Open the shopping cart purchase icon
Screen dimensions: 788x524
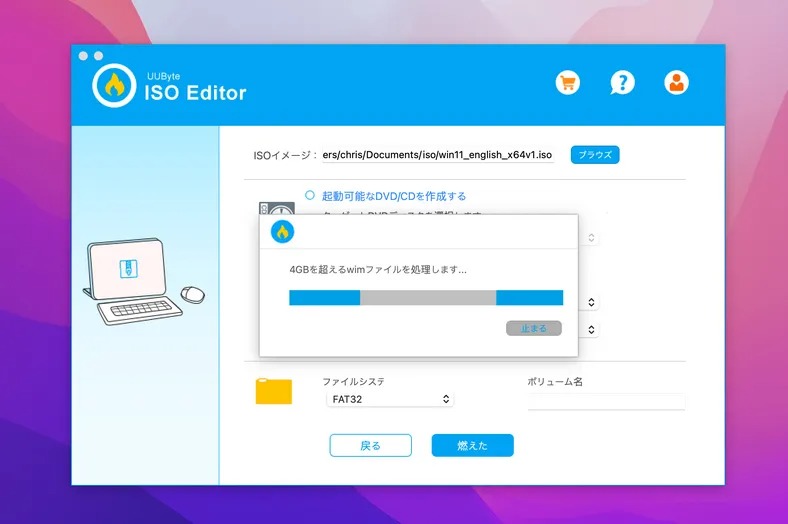[x=568, y=83]
